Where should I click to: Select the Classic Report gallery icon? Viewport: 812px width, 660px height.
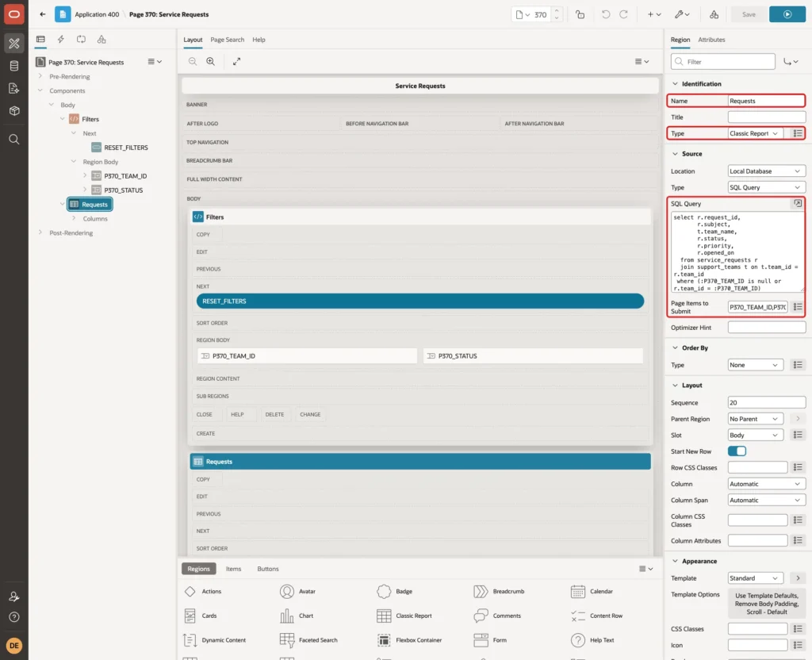click(x=384, y=616)
